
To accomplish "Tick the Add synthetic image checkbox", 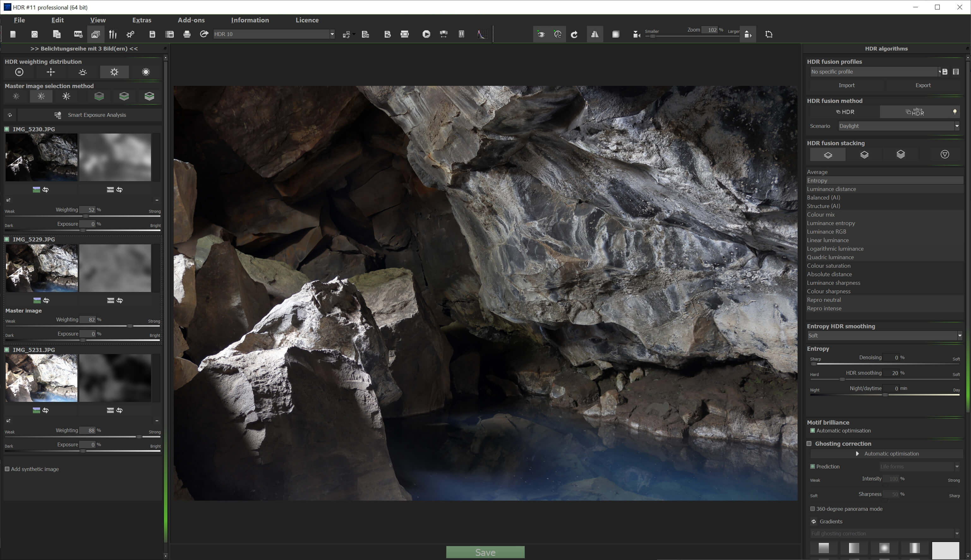I will [7, 469].
